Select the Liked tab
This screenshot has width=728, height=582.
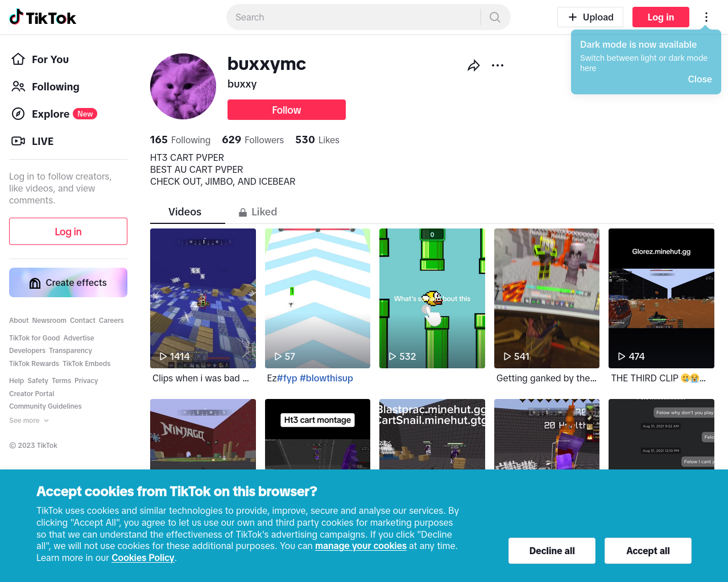[258, 212]
